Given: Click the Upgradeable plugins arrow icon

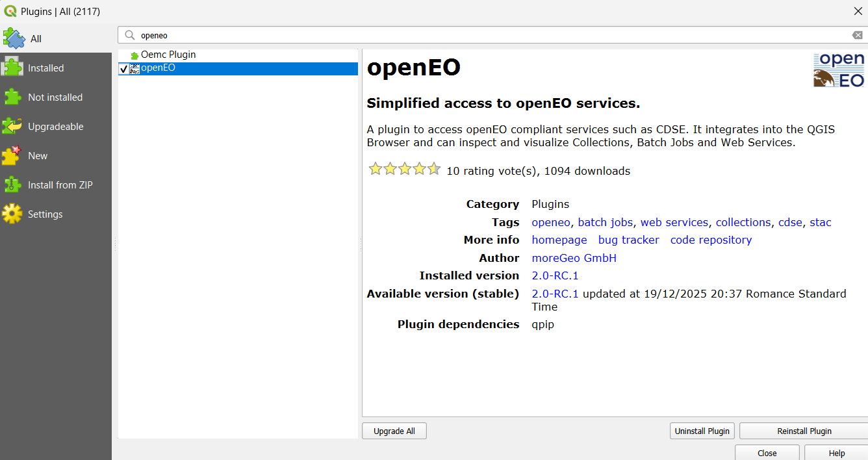Looking at the screenshot, I should point(11,126).
